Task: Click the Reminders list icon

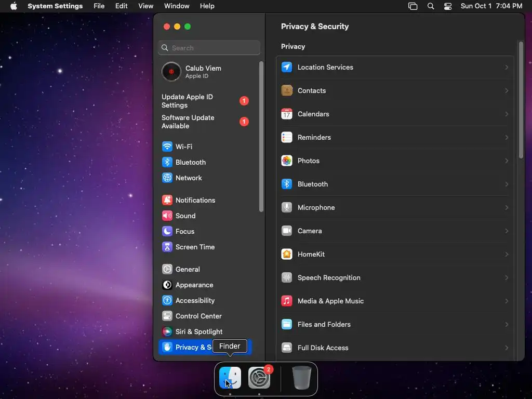Action: click(x=287, y=137)
